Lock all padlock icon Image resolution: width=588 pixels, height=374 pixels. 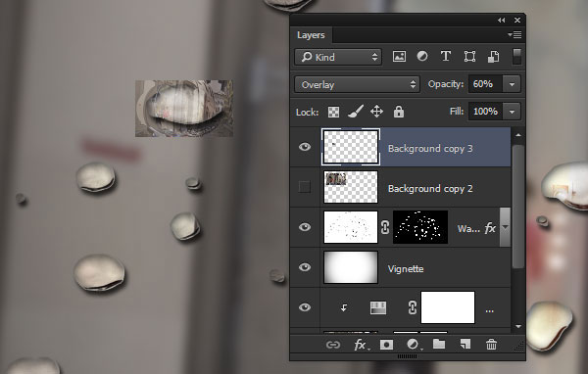pyautogui.click(x=399, y=112)
